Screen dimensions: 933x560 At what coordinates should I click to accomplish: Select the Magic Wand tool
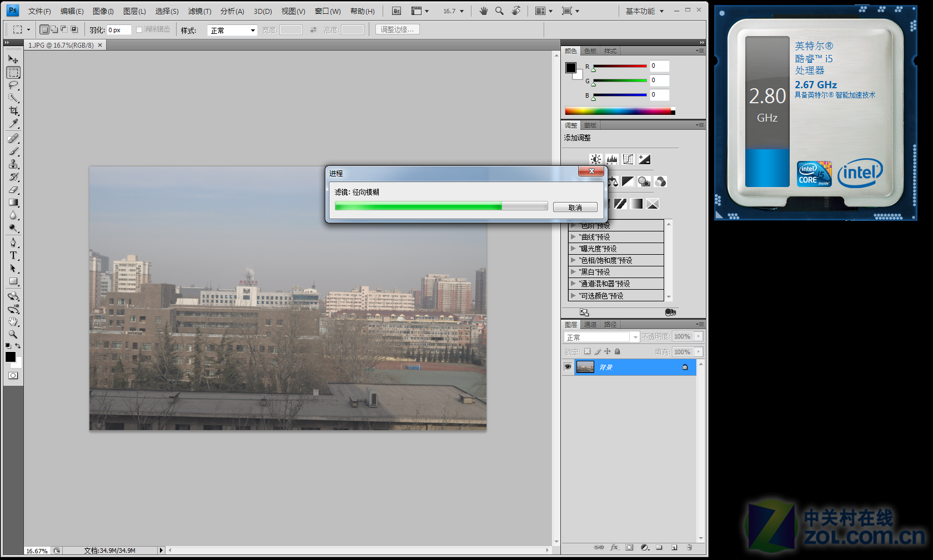pos(13,98)
